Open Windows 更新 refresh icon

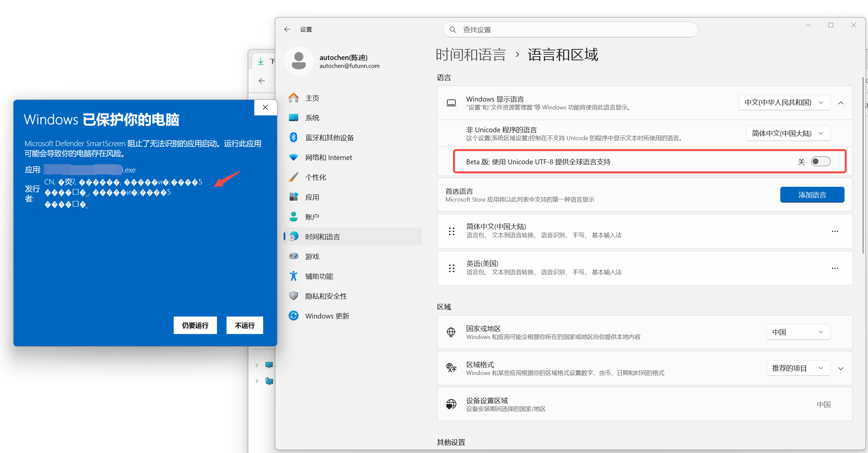pyautogui.click(x=293, y=316)
